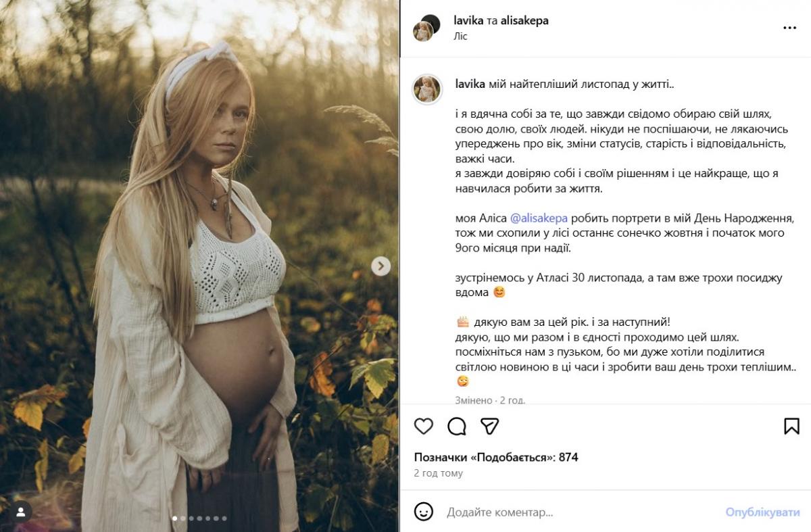Open lavika profile from post header
This screenshot has height=532, width=811.
click(468, 20)
